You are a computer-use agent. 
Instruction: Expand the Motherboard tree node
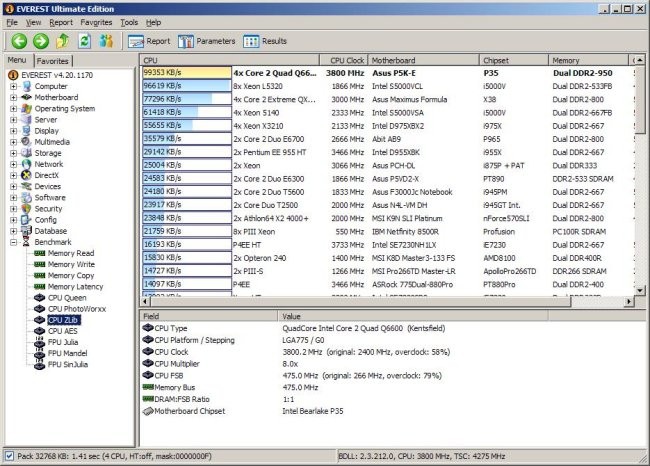point(14,98)
